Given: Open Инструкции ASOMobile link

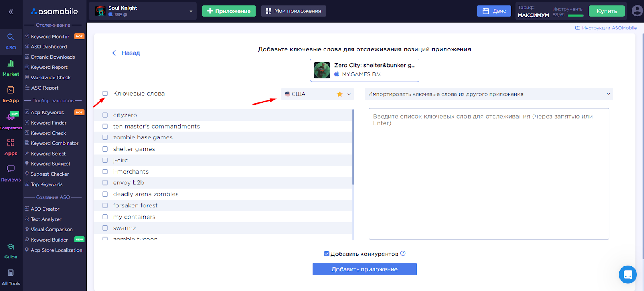Looking at the screenshot, I should coord(606,28).
